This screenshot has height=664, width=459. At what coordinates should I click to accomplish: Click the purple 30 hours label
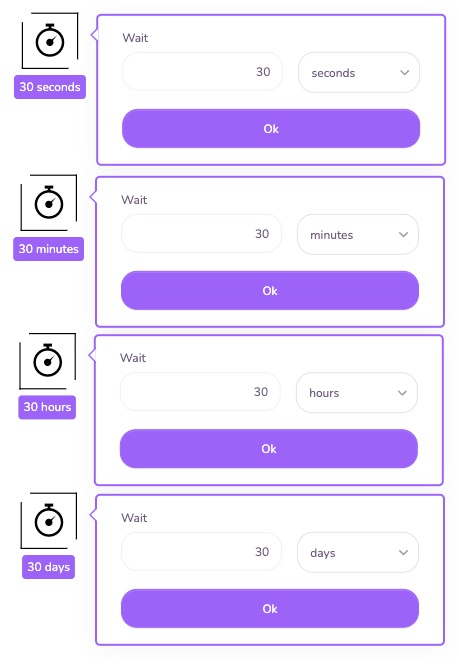[47, 407]
